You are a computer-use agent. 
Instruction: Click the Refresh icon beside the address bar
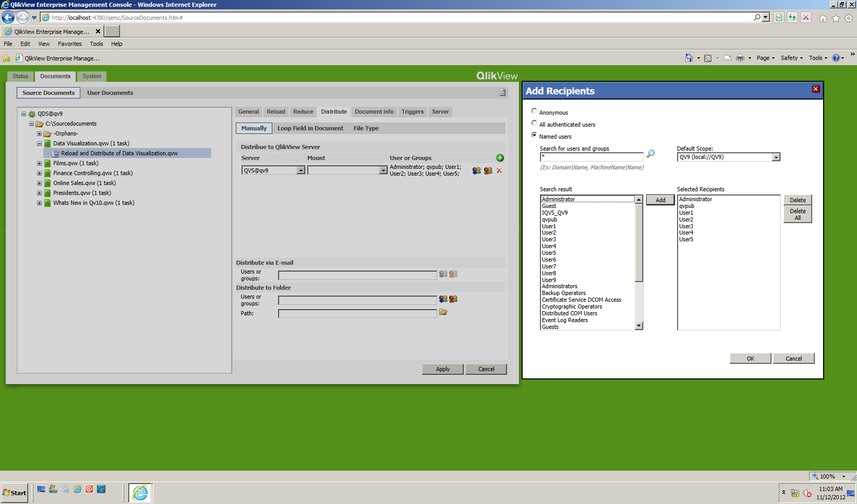(792, 17)
